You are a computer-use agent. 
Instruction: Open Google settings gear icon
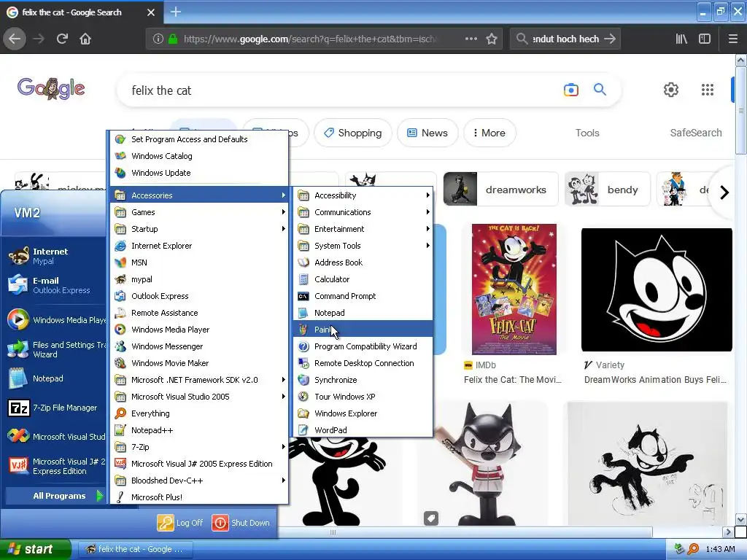(x=671, y=90)
